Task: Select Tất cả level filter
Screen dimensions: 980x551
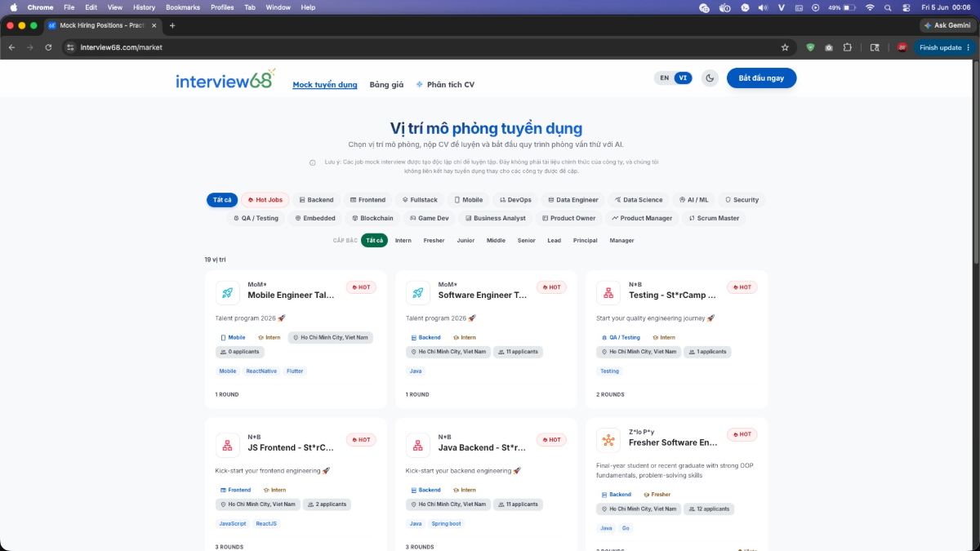Action: click(375, 241)
